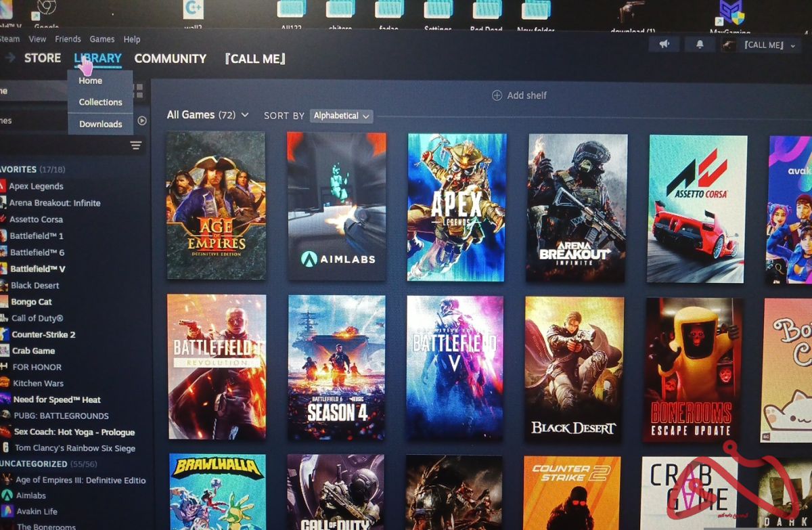
Task: Open the Brawlhalla cover thumbnail
Action: [217, 491]
